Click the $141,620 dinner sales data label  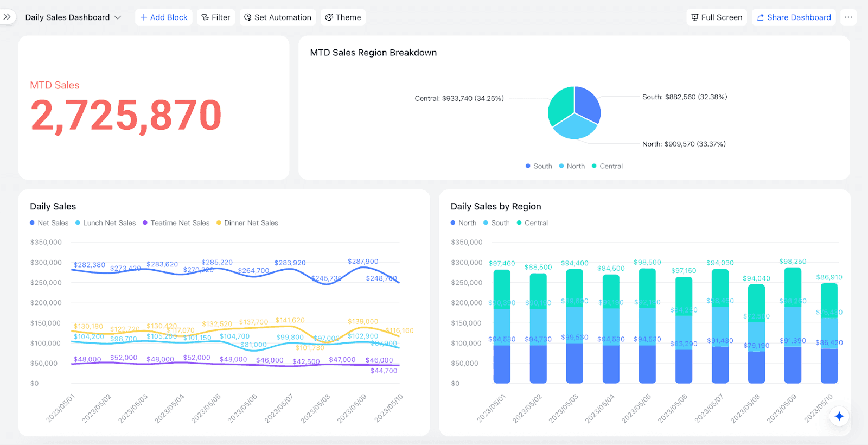pyautogui.click(x=290, y=320)
